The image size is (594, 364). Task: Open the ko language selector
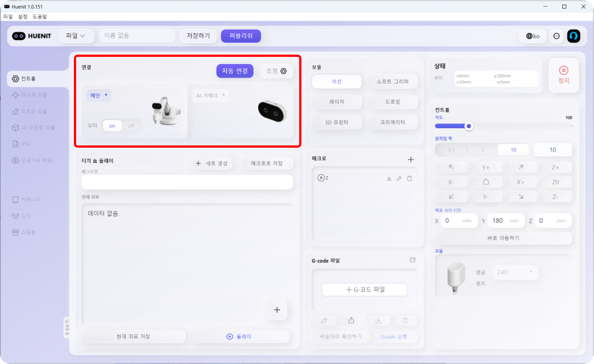tap(533, 36)
